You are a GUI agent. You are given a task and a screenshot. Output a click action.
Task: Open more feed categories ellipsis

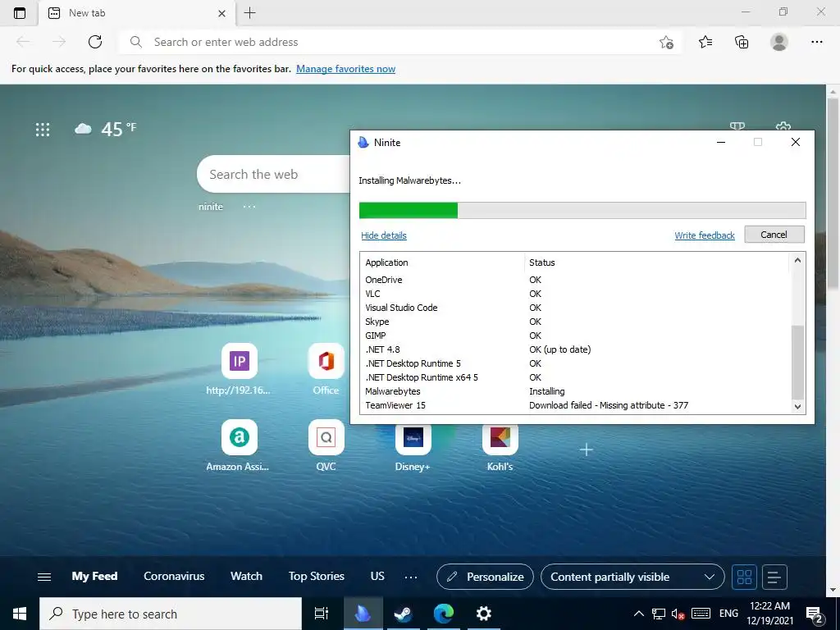(x=411, y=577)
